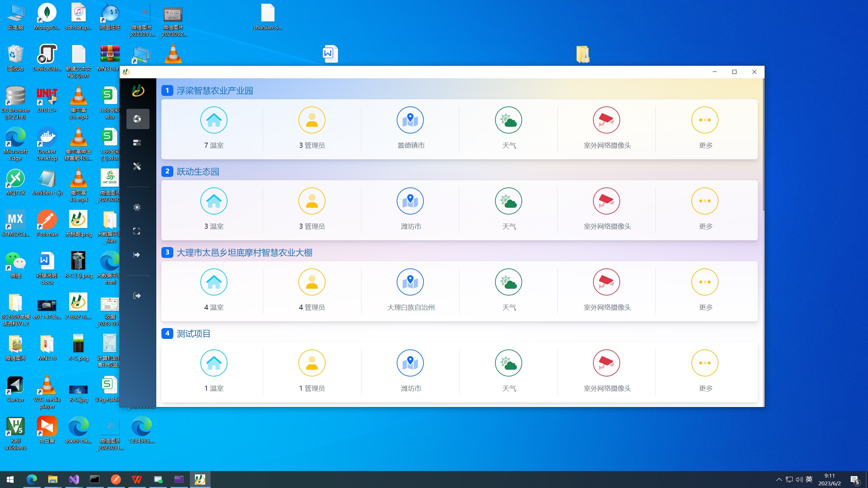Open weather icon for 跃动生态园
This screenshot has height=488, width=868.
pos(508,201)
